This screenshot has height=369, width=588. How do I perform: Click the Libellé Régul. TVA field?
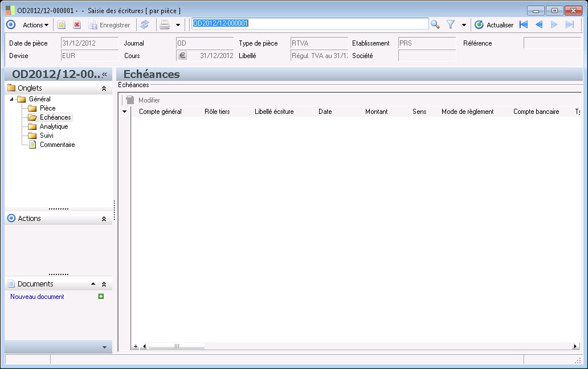coord(320,55)
